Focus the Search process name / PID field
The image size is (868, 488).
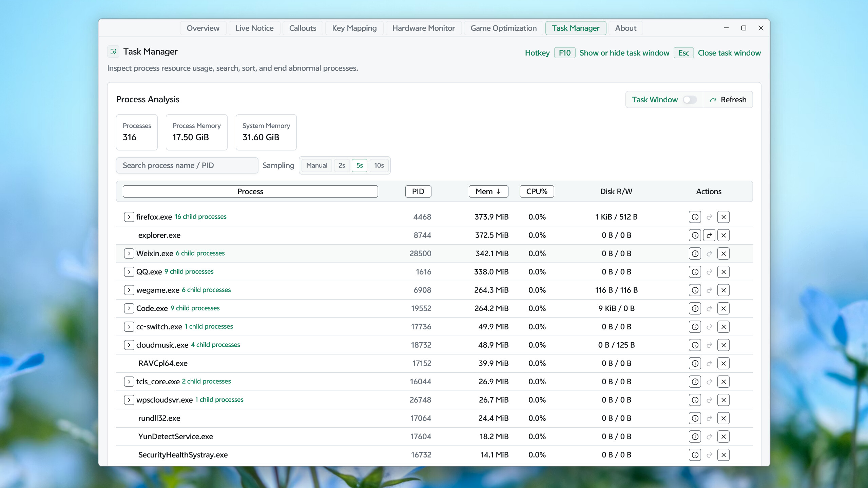coord(187,165)
